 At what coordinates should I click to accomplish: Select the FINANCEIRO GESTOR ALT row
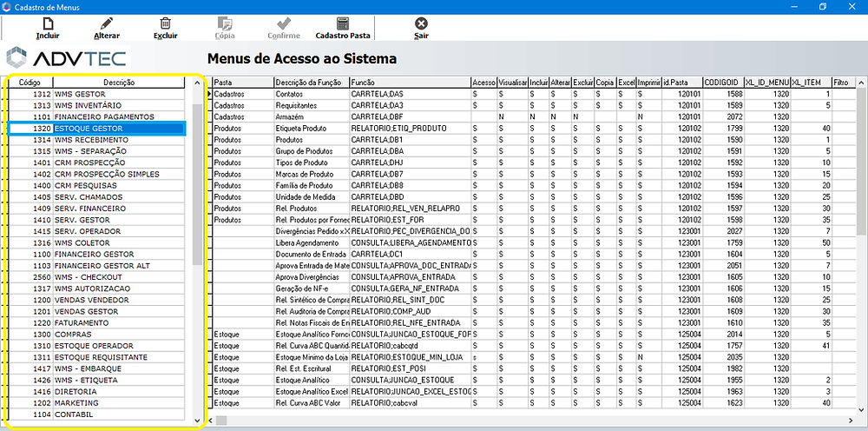point(96,265)
